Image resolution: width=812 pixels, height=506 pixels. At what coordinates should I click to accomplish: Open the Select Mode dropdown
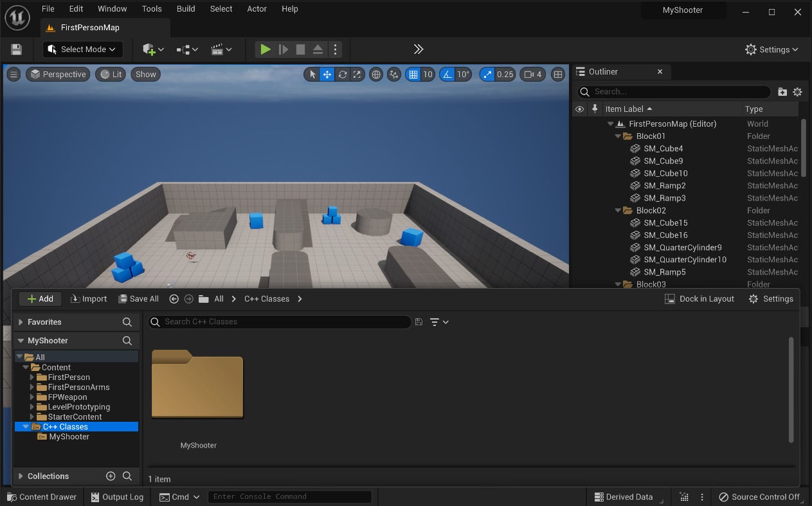(x=82, y=50)
